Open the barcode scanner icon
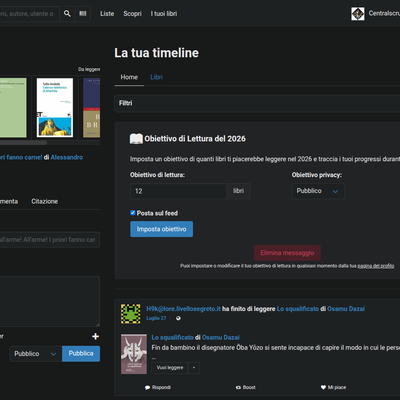 point(83,13)
